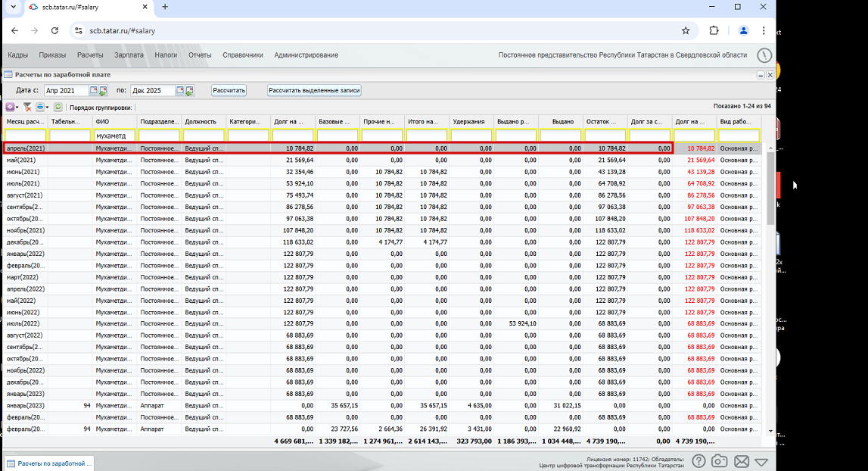Bookmark this page with the star icon
868x471 pixels.
[686, 31]
